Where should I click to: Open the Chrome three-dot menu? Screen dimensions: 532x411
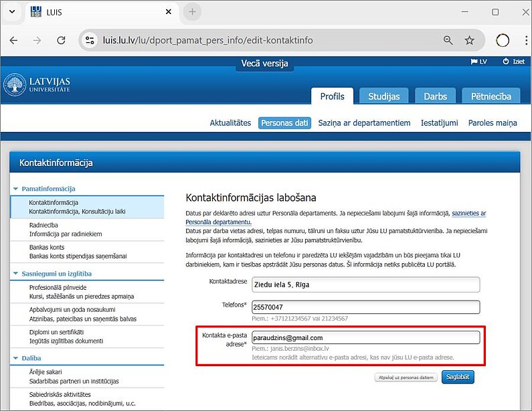[522, 40]
